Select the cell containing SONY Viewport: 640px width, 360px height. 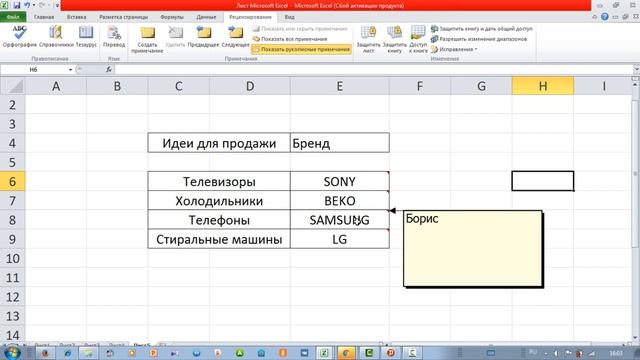click(x=340, y=181)
